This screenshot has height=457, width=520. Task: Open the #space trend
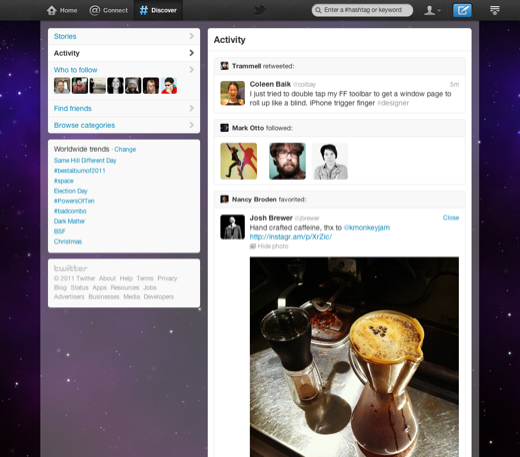(64, 181)
